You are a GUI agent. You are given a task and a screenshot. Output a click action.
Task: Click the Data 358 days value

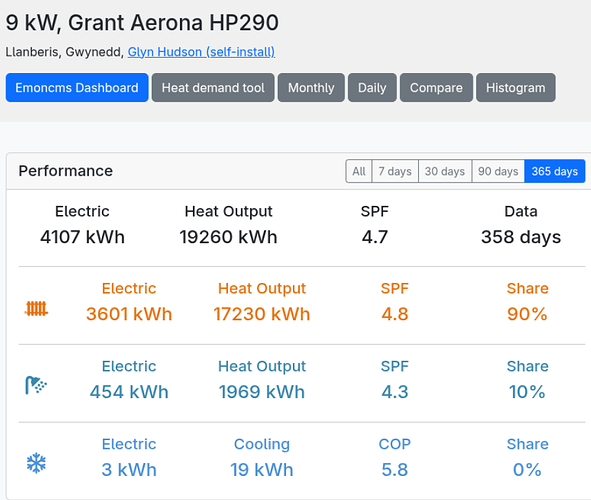[x=521, y=237]
